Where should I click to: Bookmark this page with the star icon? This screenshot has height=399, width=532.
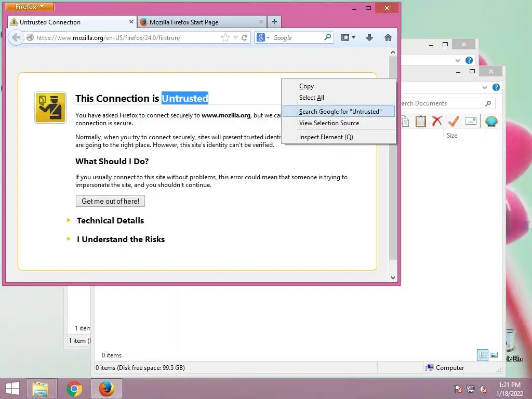pos(225,37)
